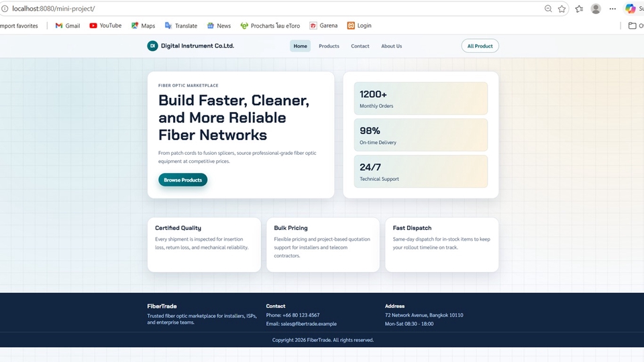Select the Home navigation tab

click(301, 46)
